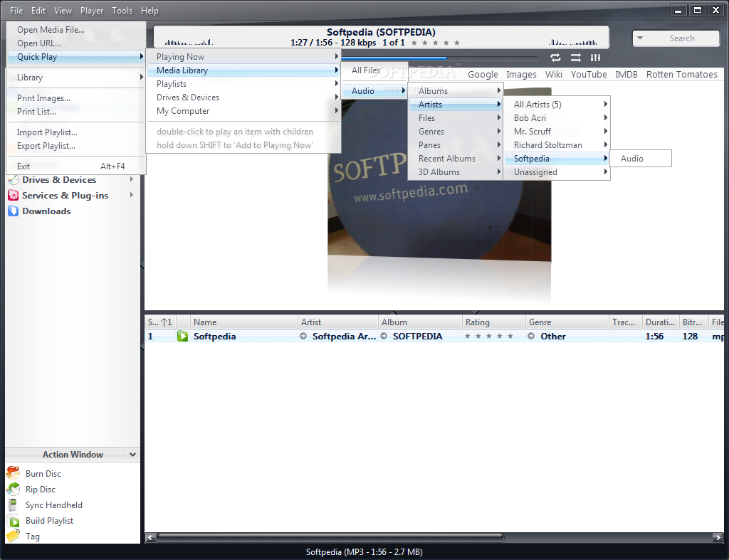The image size is (729, 560).
Task: Select Recent Albums entry
Action: tap(456, 159)
